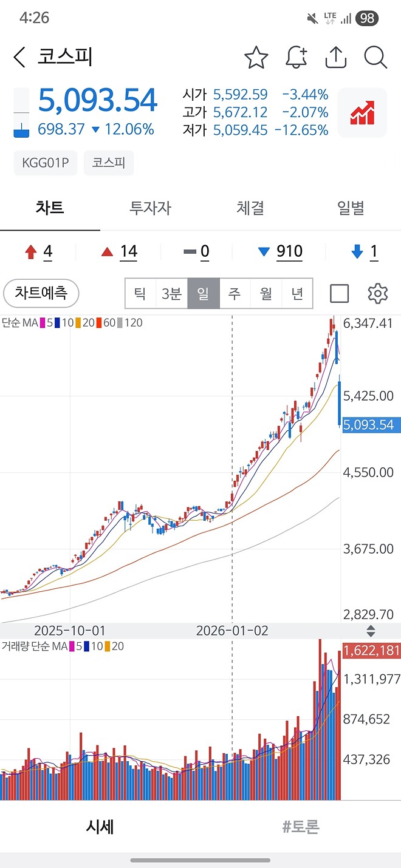Open search with the magnifier icon

point(375,58)
